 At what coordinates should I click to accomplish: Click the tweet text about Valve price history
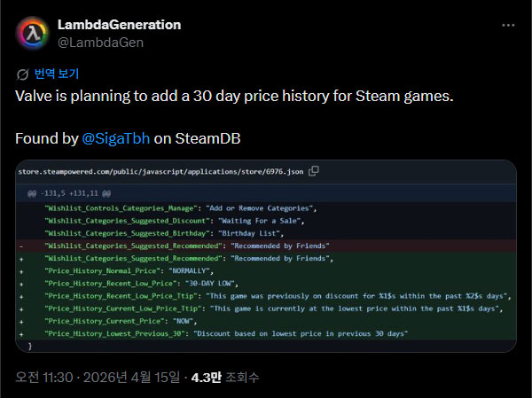(234, 96)
